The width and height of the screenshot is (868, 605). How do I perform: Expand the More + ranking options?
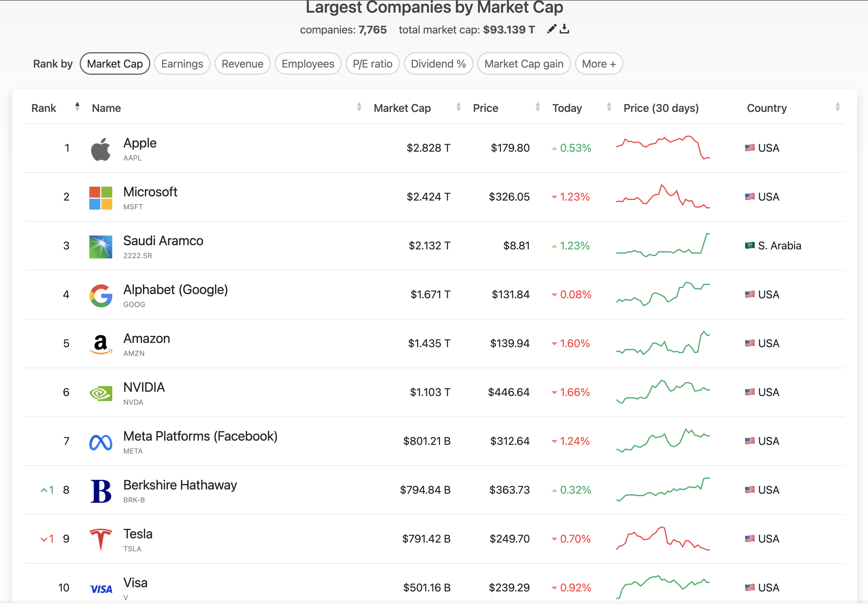pyautogui.click(x=599, y=64)
